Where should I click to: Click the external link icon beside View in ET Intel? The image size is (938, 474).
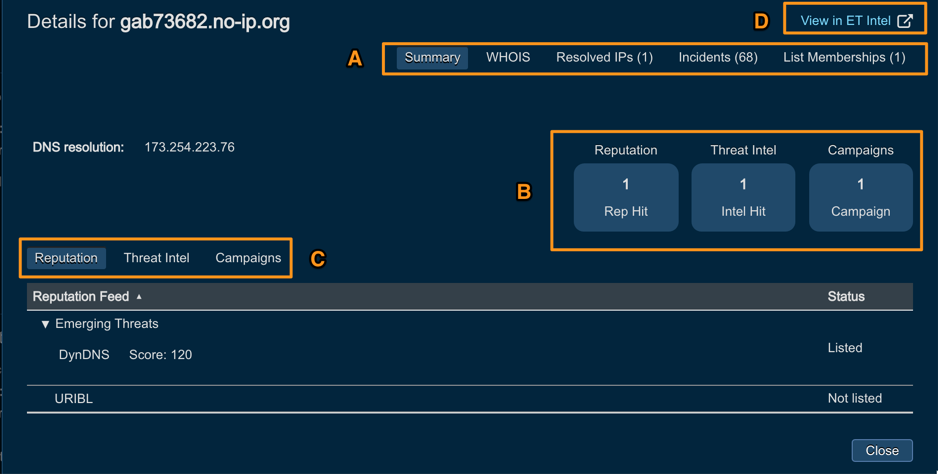[905, 21]
